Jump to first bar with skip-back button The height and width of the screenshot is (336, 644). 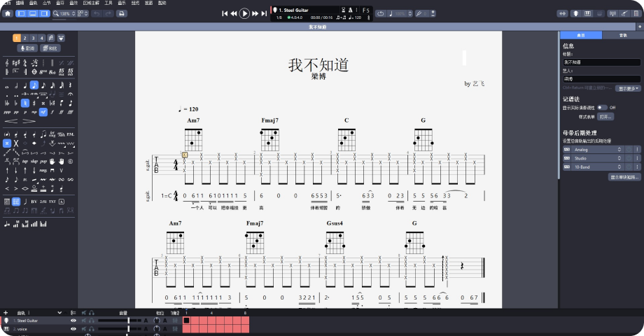pyautogui.click(x=225, y=13)
